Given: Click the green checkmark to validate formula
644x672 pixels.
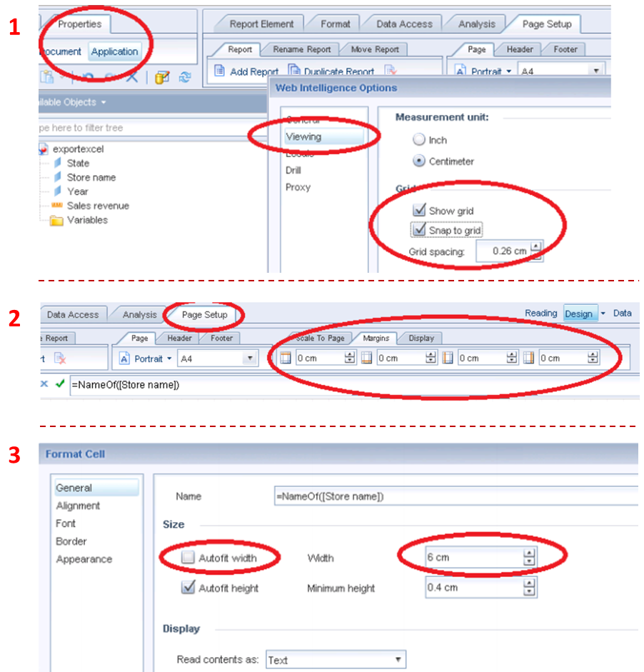Looking at the screenshot, I should click(60, 383).
